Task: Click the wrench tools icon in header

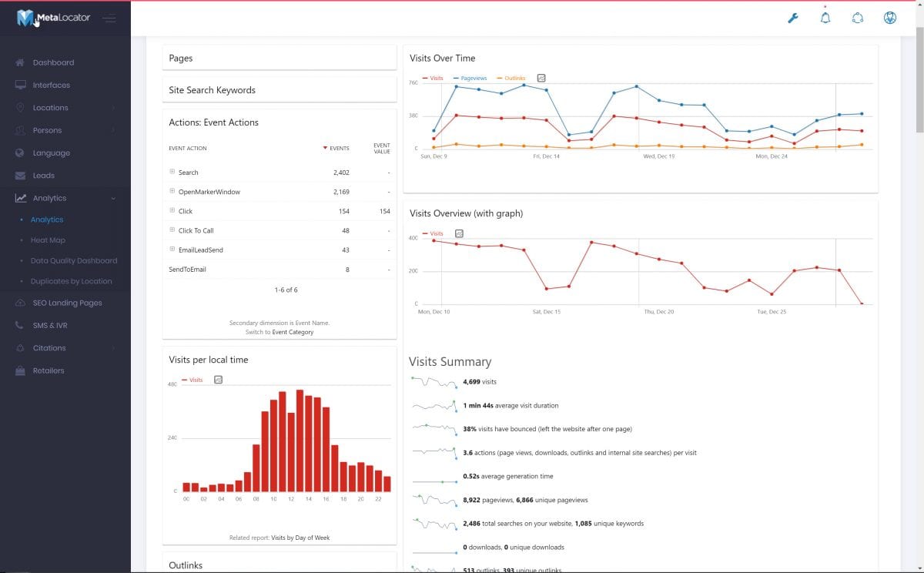Action: click(793, 18)
